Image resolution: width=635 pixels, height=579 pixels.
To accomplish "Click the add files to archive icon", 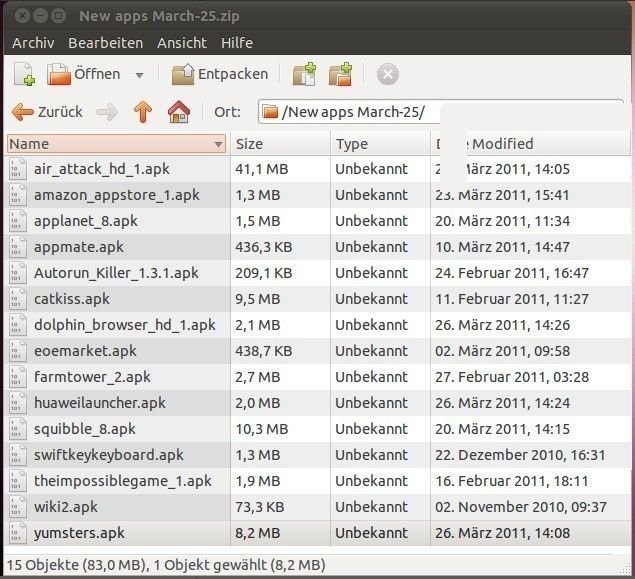I will pos(303,74).
